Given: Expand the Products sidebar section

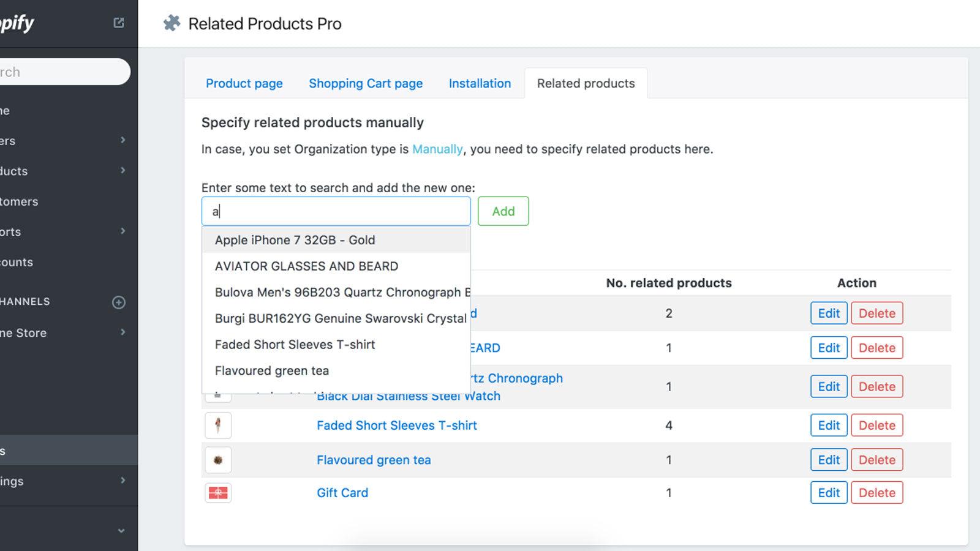Looking at the screenshot, I should pyautogui.click(x=123, y=171).
